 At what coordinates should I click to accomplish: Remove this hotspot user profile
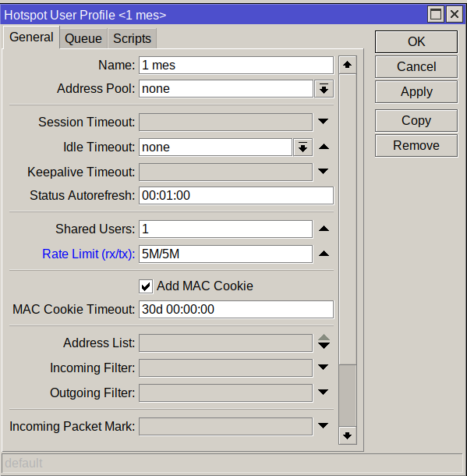[x=416, y=145]
